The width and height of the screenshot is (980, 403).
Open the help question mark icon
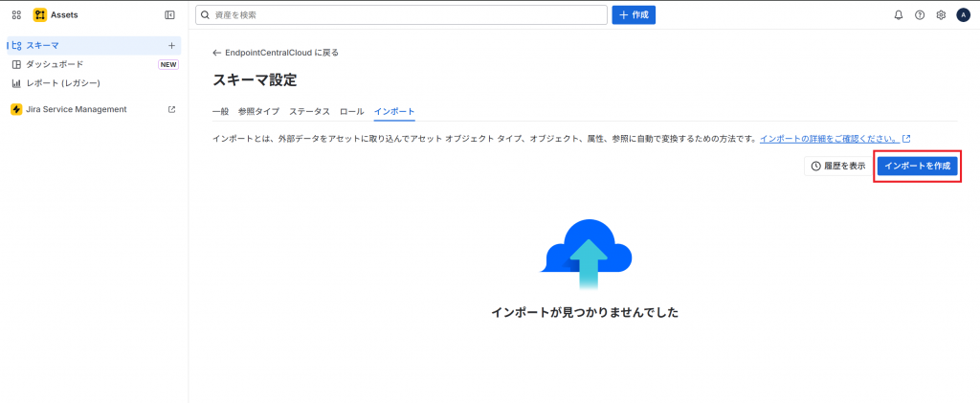(x=920, y=15)
